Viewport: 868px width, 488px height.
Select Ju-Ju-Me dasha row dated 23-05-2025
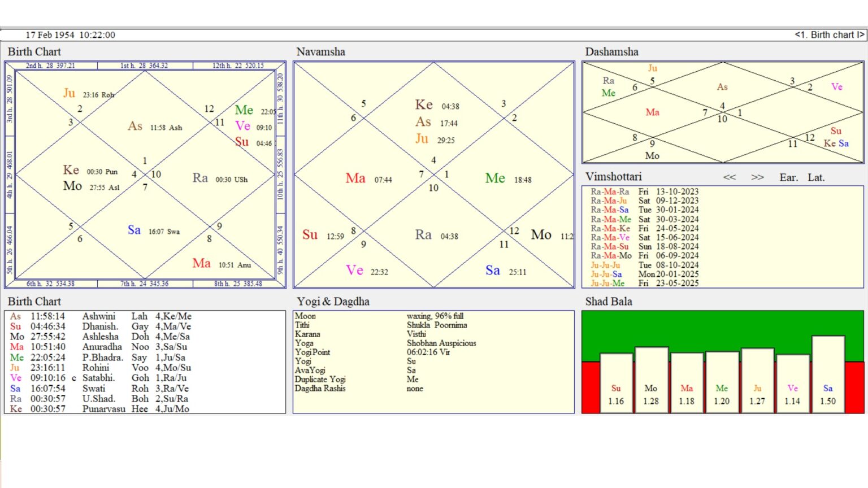click(644, 283)
